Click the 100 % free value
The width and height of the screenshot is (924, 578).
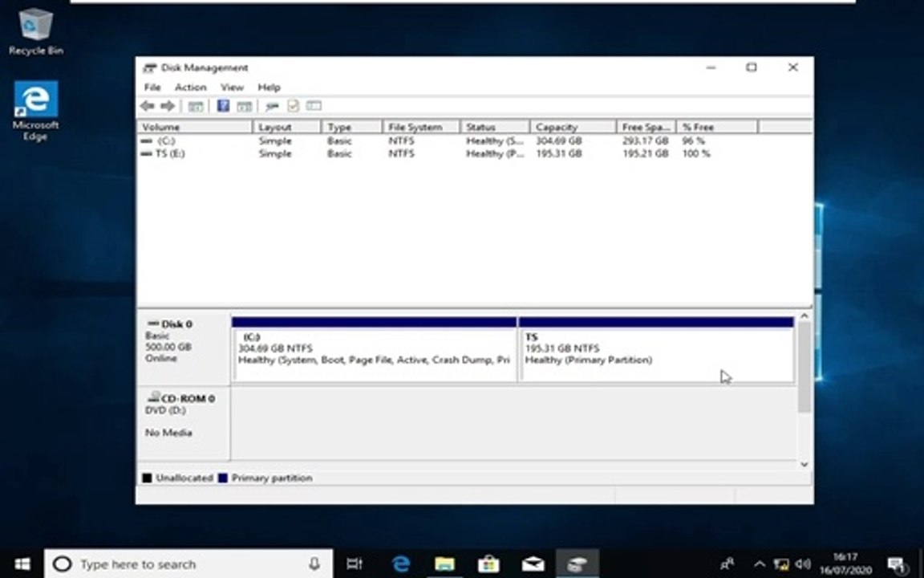[696, 153]
